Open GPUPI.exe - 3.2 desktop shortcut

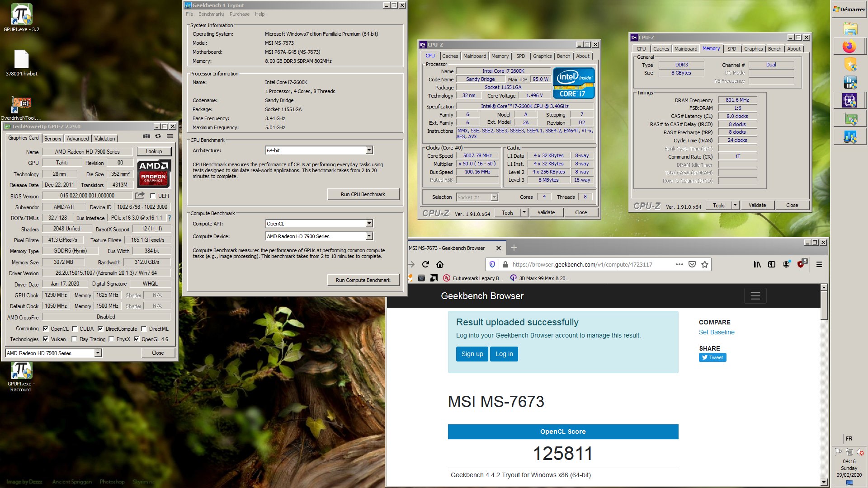[x=21, y=18]
